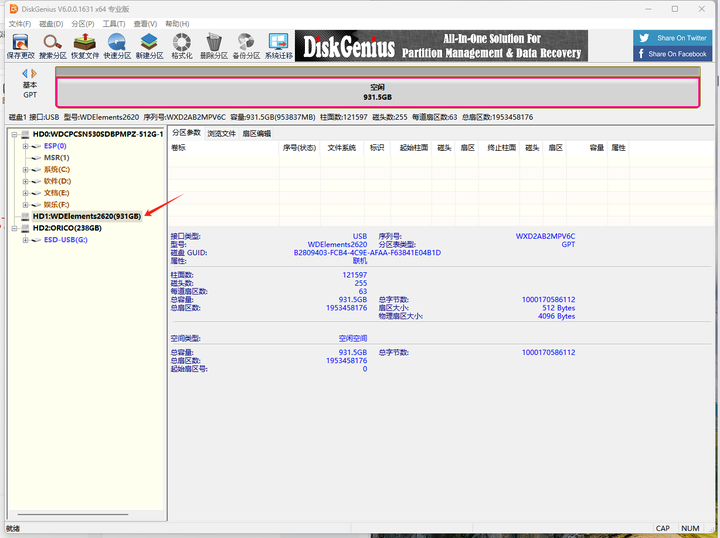Select HD2:ORICO(238GB) in disk tree

(x=67, y=228)
